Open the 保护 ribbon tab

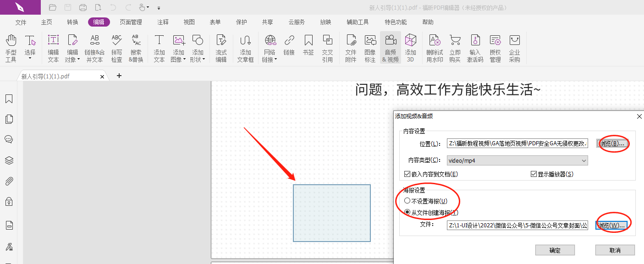pyautogui.click(x=241, y=22)
